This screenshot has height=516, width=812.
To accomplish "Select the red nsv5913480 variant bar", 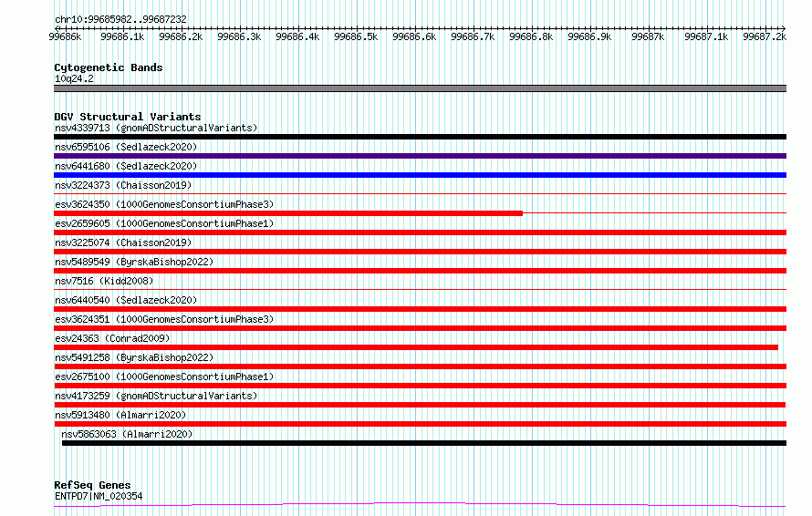I will (420, 424).
